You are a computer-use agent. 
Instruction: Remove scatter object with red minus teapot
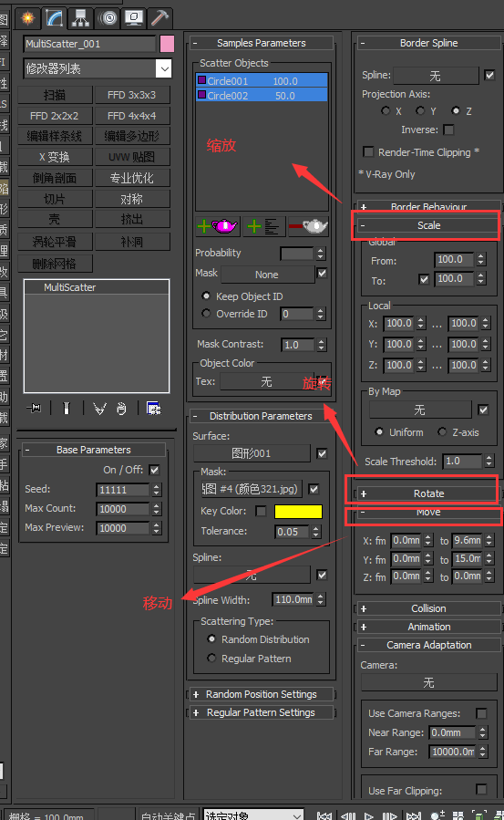pos(308,226)
